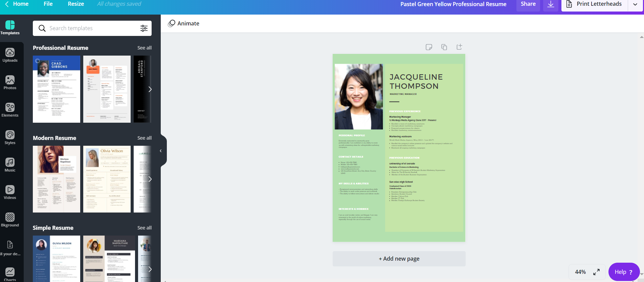Open the Help button
The height and width of the screenshot is (282, 644).
point(624,272)
